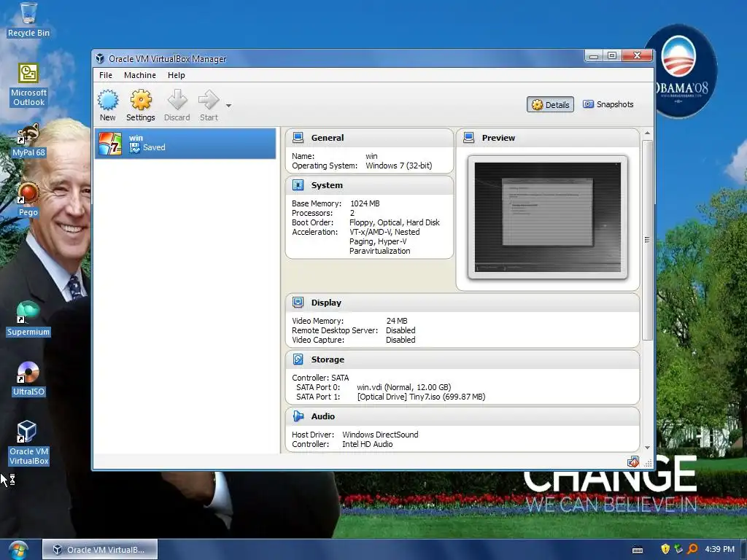Open the Display section heading link

pos(326,303)
